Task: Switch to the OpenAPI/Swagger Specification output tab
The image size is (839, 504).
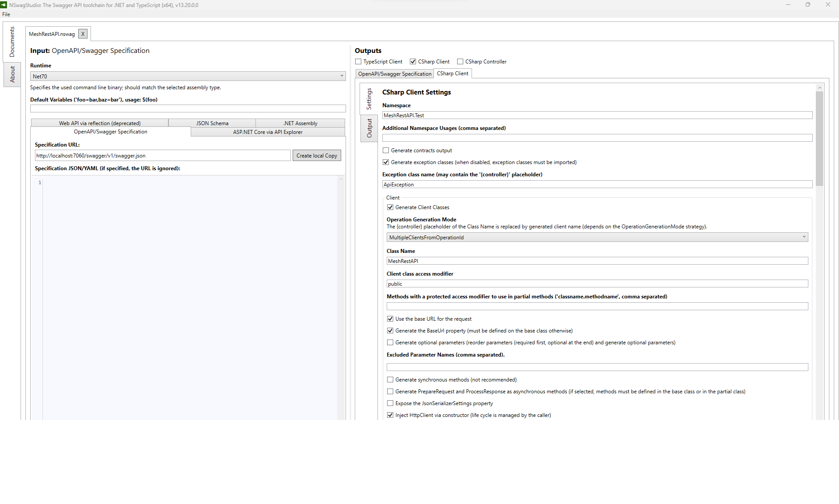Action: point(394,73)
